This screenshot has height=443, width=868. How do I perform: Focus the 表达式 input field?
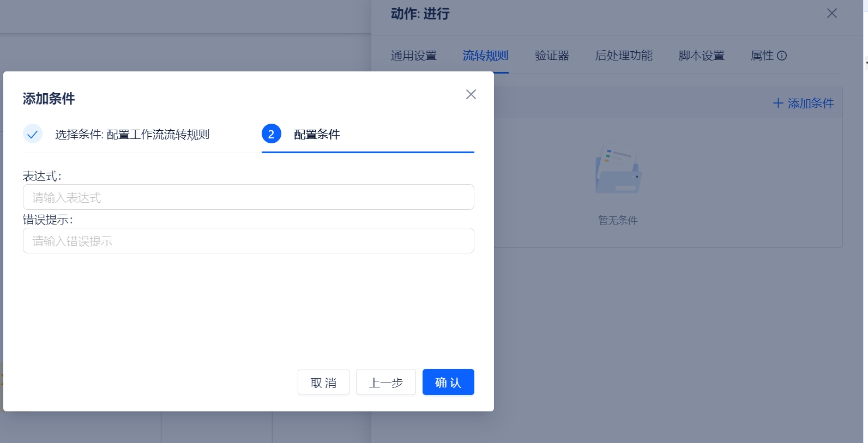[248, 197]
